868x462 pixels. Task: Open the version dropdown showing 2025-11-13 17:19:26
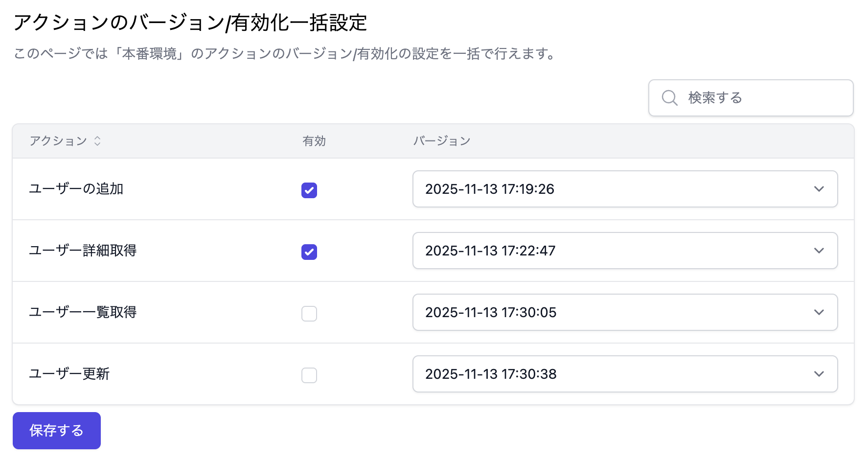point(625,189)
